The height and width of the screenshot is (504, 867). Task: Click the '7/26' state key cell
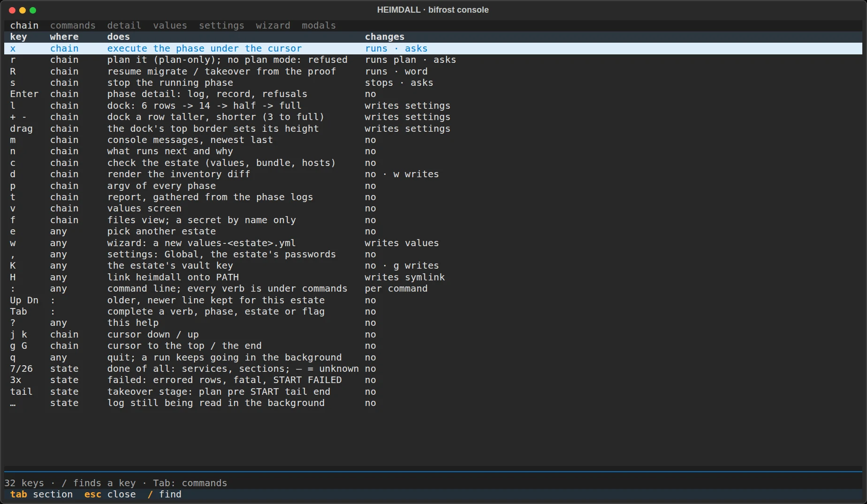coord(22,369)
